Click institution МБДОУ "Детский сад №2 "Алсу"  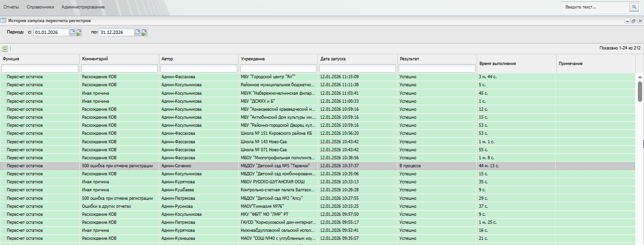point(271,198)
